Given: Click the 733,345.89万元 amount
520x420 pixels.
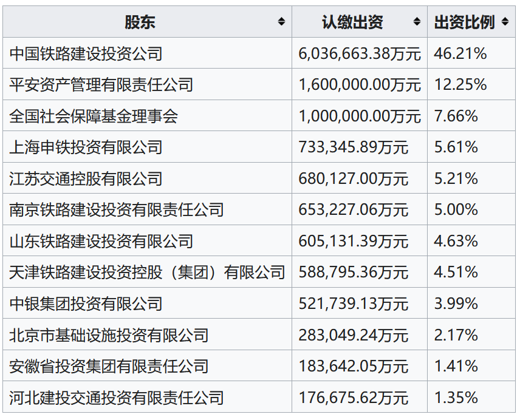Looking at the screenshot, I should pos(353,147).
